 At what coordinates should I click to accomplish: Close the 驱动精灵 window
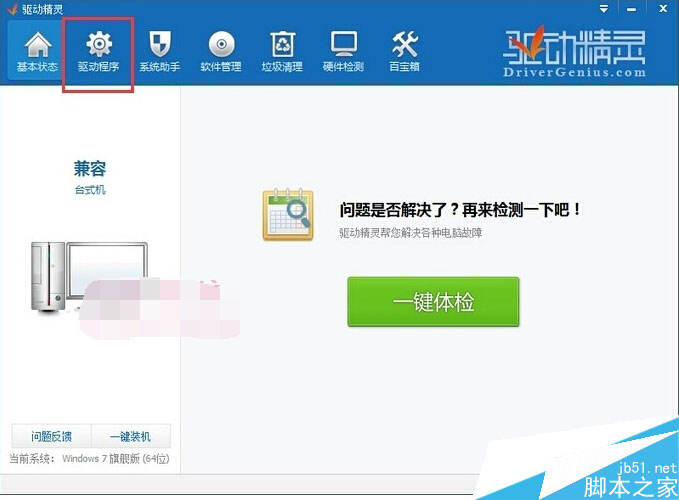pos(663,8)
